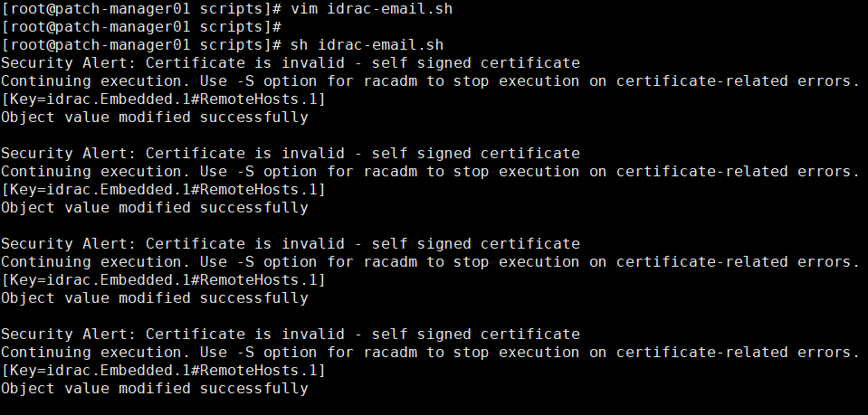
Task: Click the 'sh idrac-email.sh' command line
Action: pyautogui.click(x=222, y=45)
